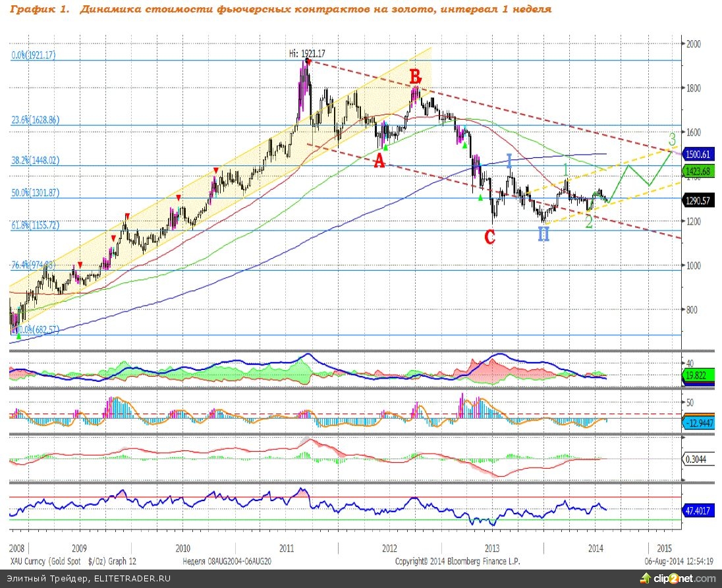722x588 pixels.
Task: Click the red wave label A
Action: pos(379,161)
